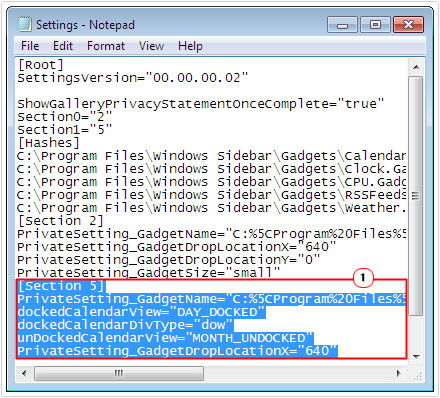Click the horizontal scrollbar thumb
This screenshot has height=398, width=440.
click(x=119, y=373)
